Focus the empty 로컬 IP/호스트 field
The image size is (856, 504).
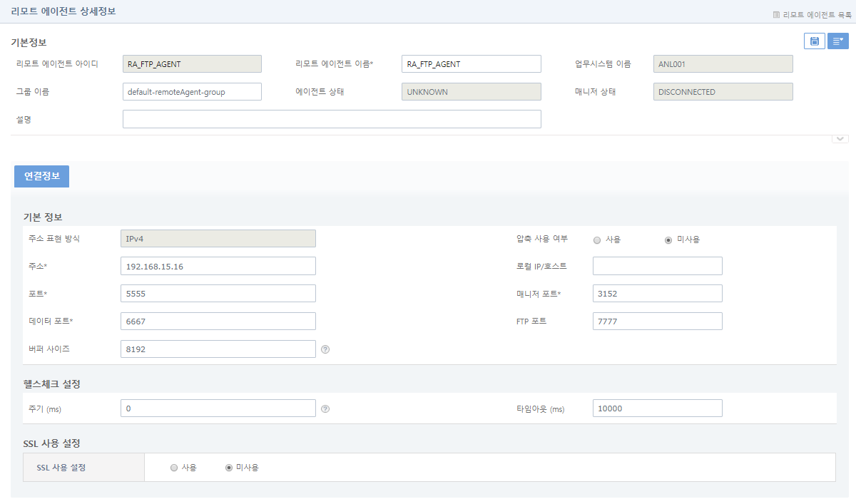(x=657, y=266)
